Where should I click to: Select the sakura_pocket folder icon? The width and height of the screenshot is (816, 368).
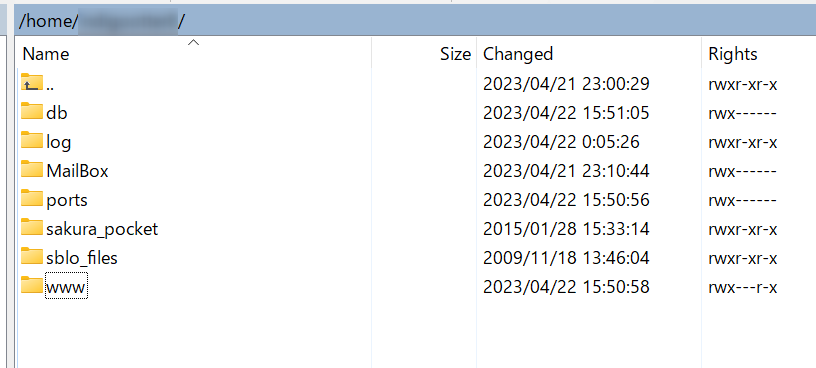pyautogui.click(x=32, y=228)
